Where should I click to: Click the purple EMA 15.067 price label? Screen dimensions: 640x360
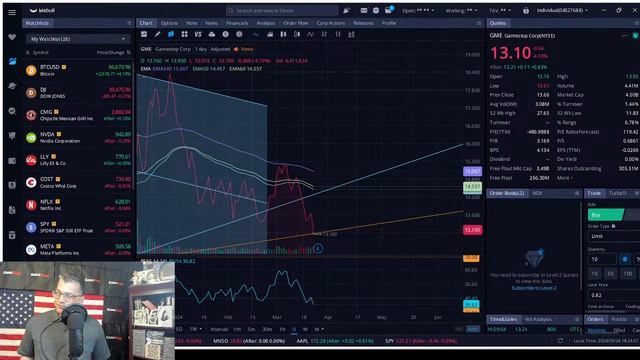(x=472, y=171)
